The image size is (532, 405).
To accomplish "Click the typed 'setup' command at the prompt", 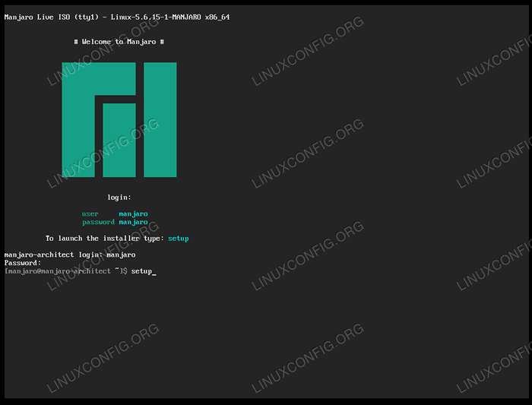I will click(x=141, y=271).
